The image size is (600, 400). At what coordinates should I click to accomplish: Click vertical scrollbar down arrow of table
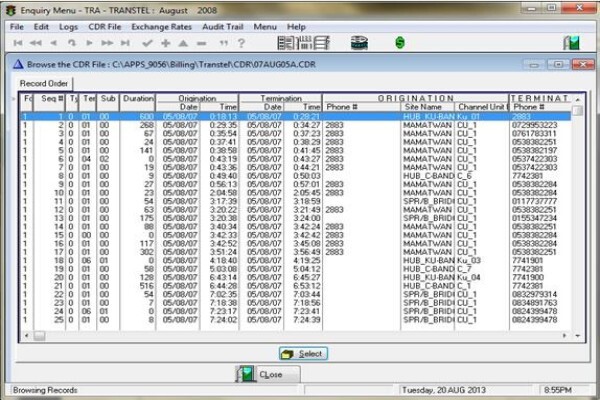[578, 336]
